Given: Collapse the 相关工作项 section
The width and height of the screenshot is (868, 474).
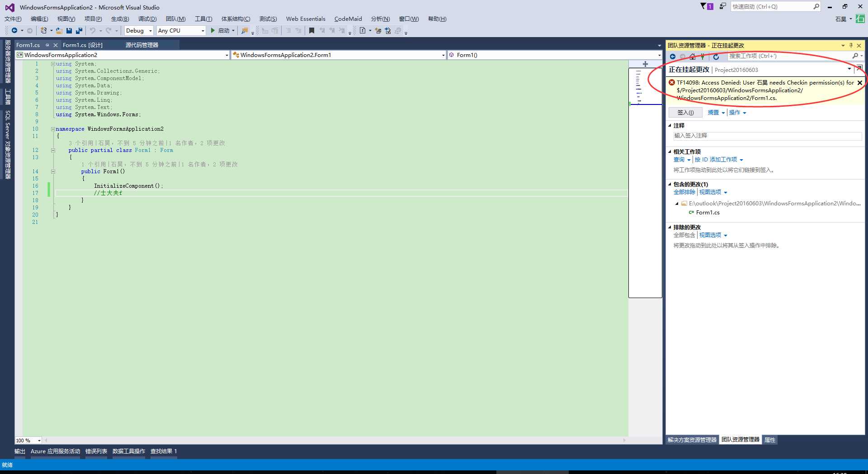Looking at the screenshot, I should click(670, 152).
